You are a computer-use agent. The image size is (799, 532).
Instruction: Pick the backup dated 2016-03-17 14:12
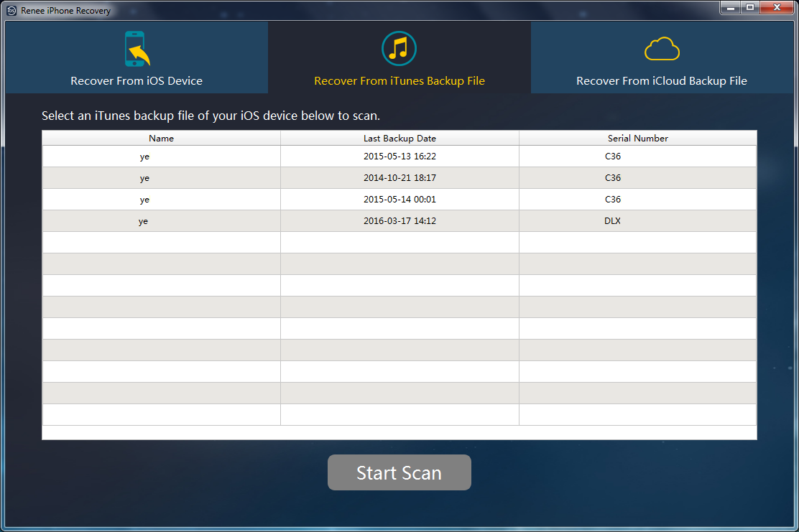(x=399, y=221)
